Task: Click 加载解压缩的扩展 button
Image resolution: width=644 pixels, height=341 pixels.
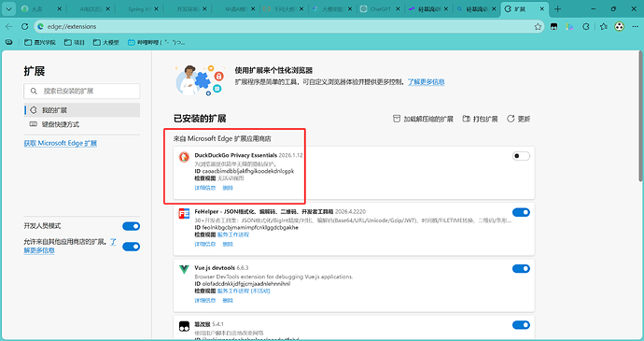Action: pyautogui.click(x=423, y=119)
